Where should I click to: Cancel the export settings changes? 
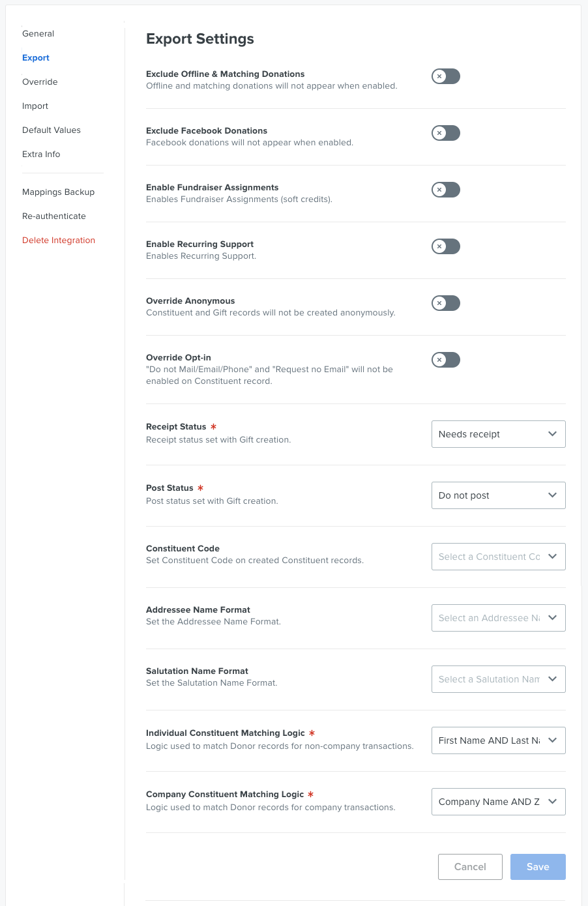point(470,867)
